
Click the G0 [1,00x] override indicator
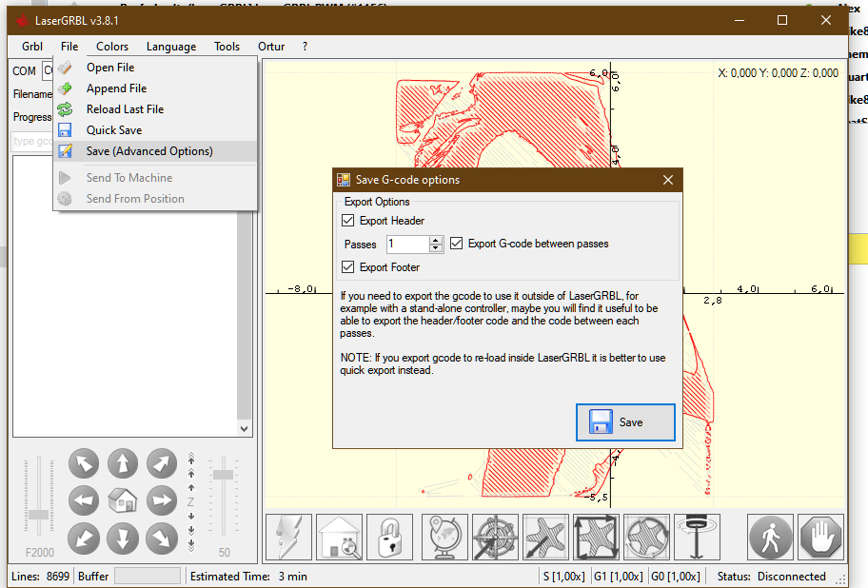[676, 577]
